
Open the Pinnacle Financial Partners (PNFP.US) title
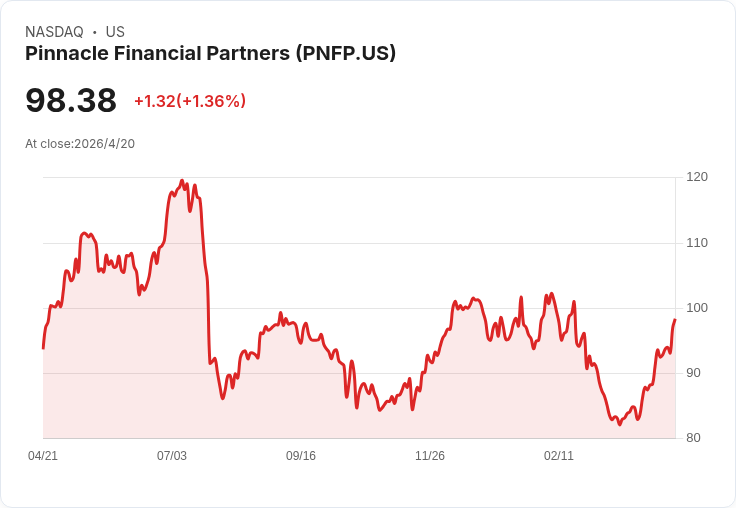click(210, 53)
